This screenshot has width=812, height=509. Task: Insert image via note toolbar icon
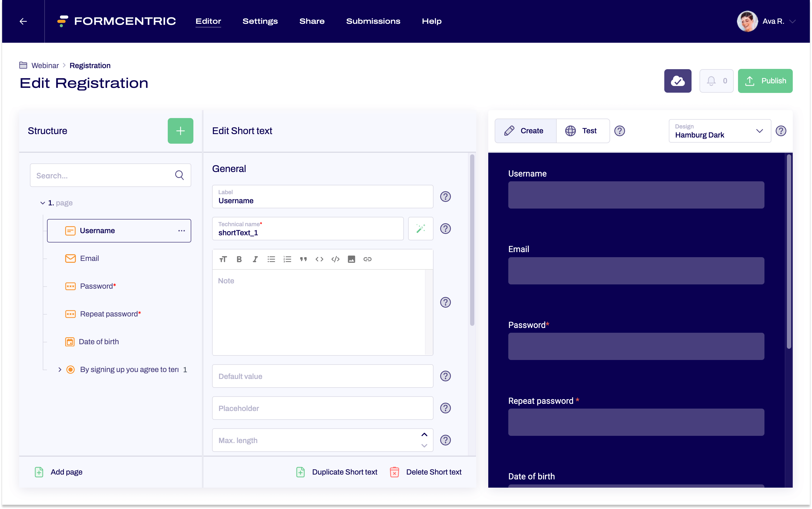pyautogui.click(x=351, y=259)
